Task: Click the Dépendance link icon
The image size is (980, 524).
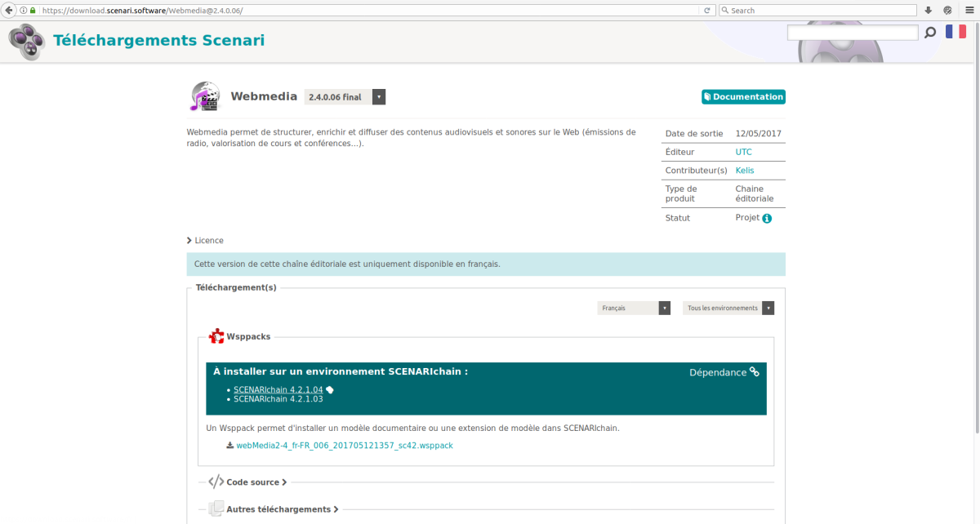Action: [755, 372]
